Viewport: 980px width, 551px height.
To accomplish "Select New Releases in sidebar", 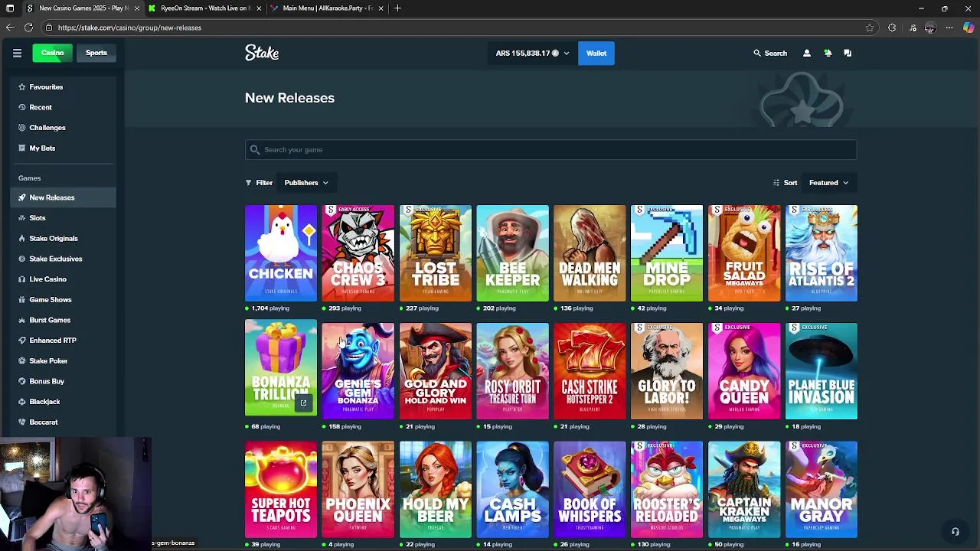I will coord(64,197).
